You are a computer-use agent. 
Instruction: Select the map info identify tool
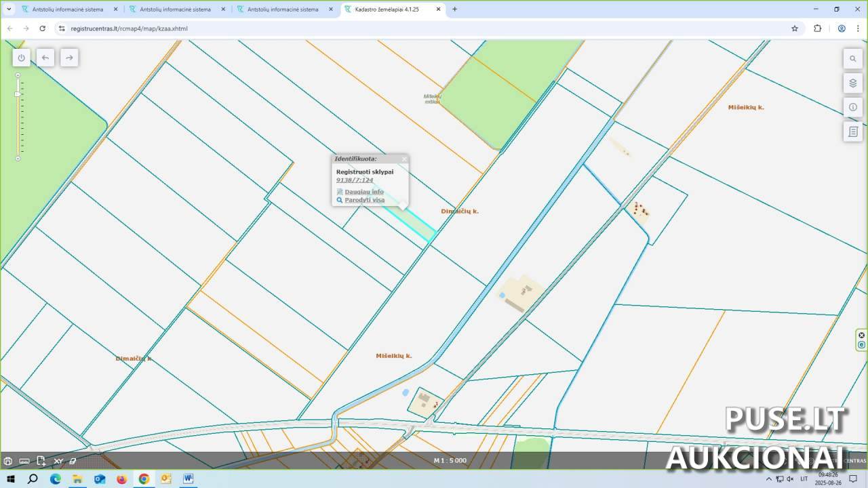click(x=853, y=107)
